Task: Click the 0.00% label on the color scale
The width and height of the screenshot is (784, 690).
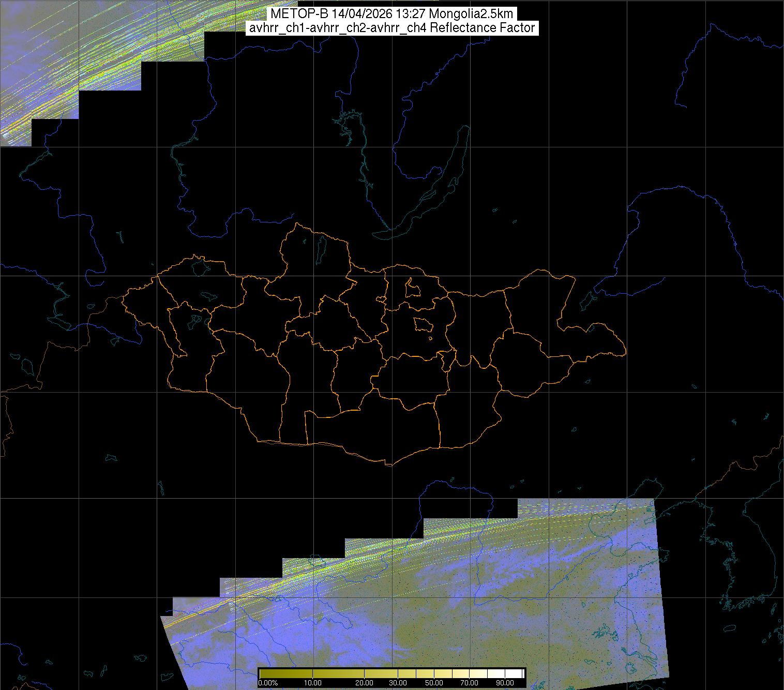Action: point(268,683)
